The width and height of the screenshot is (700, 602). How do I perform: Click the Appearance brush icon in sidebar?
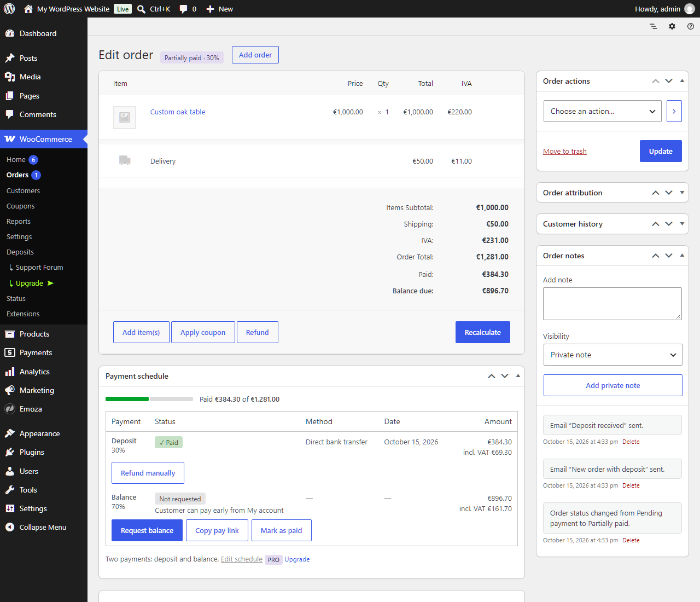click(10, 433)
